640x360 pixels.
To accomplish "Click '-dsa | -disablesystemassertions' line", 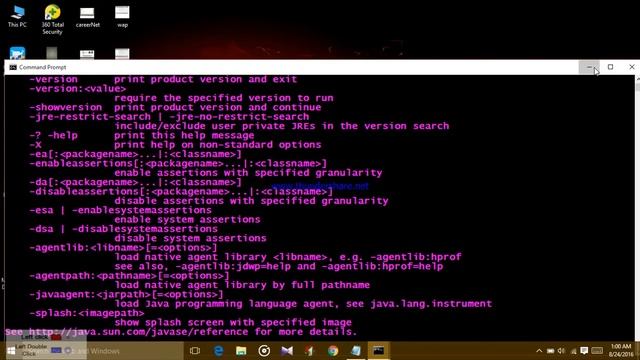I will point(123,229).
